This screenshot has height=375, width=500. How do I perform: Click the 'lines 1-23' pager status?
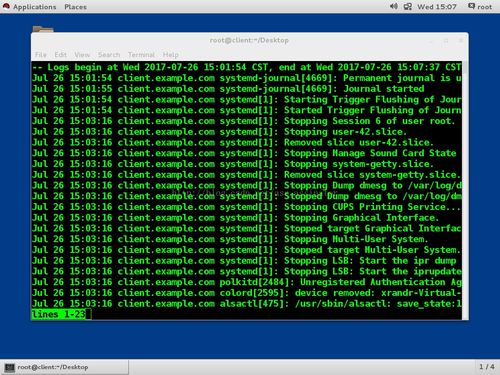tap(59, 314)
